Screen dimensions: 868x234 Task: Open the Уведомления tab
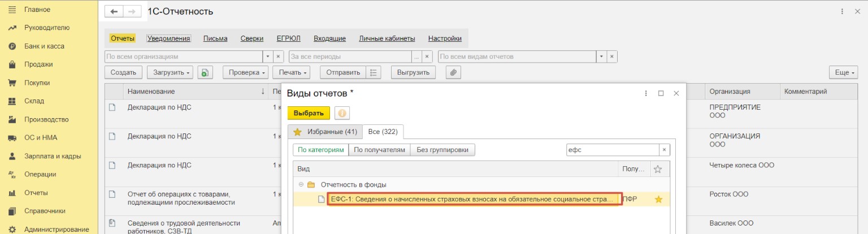[168, 38]
